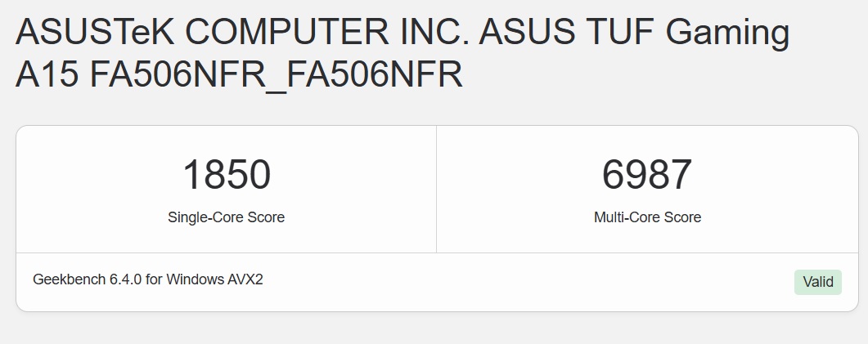Click the word Geekbench in the footer
Viewport: 868px width, 344px height.
point(70,279)
